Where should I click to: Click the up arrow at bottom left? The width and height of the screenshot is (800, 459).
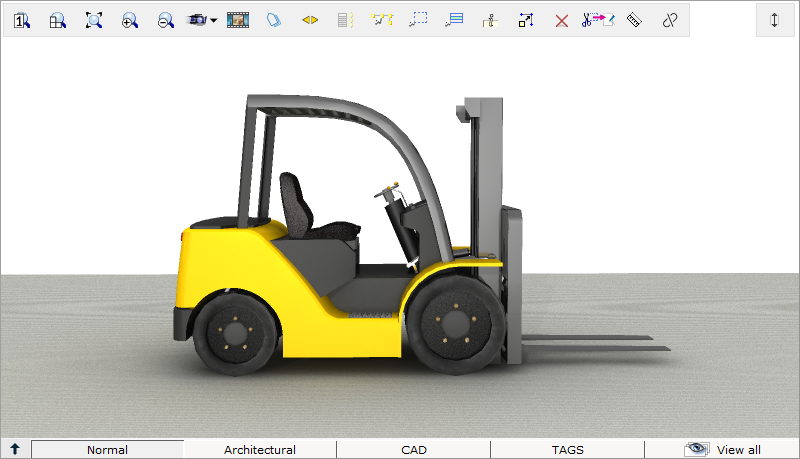15,449
